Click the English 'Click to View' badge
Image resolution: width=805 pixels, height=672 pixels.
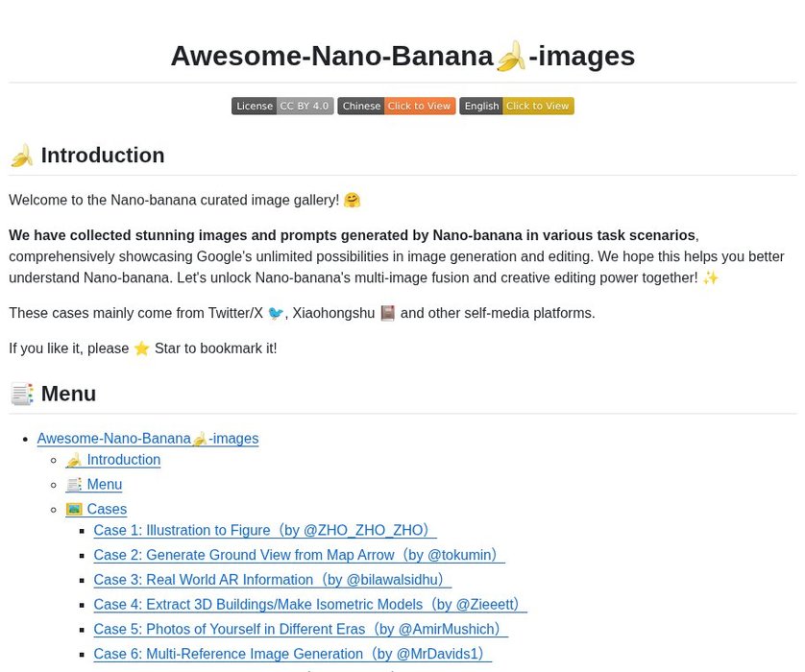point(516,106)
